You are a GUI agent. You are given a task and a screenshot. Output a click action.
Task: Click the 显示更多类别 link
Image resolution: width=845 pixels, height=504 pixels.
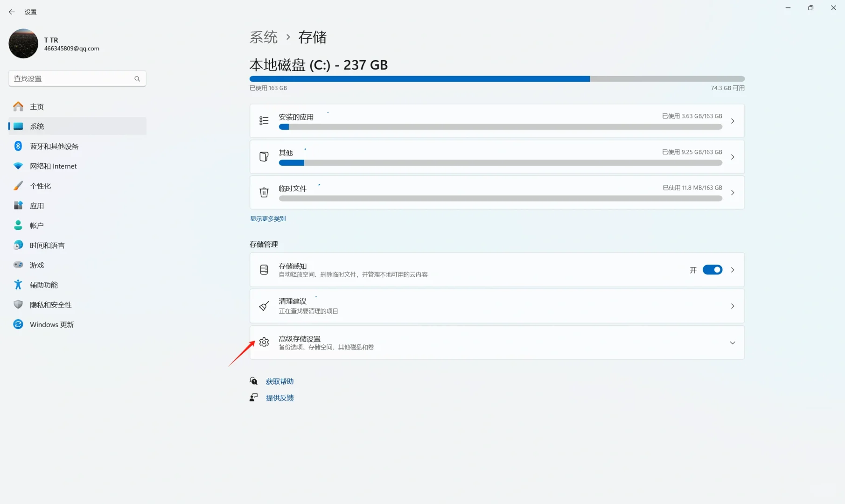click(267, 218)
